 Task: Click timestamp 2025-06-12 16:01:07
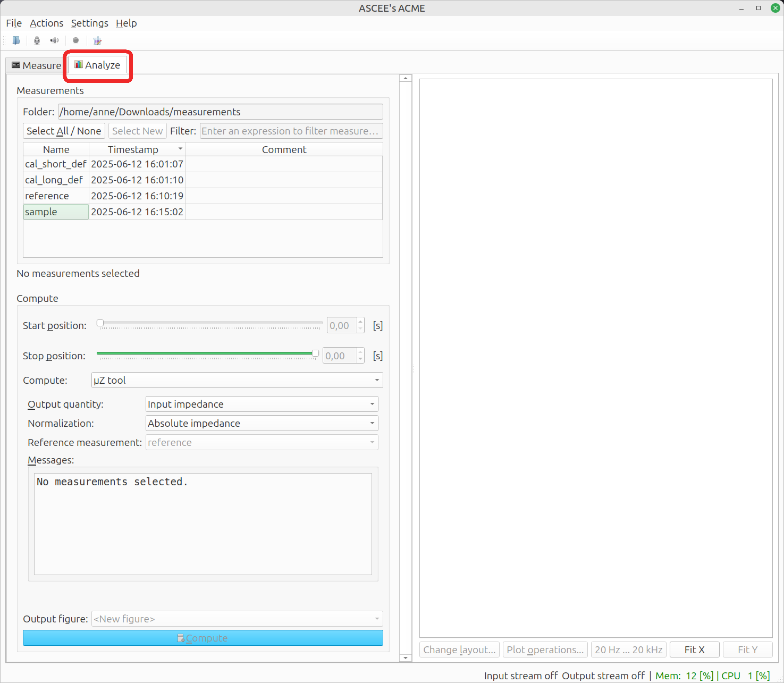pos(137,164)
